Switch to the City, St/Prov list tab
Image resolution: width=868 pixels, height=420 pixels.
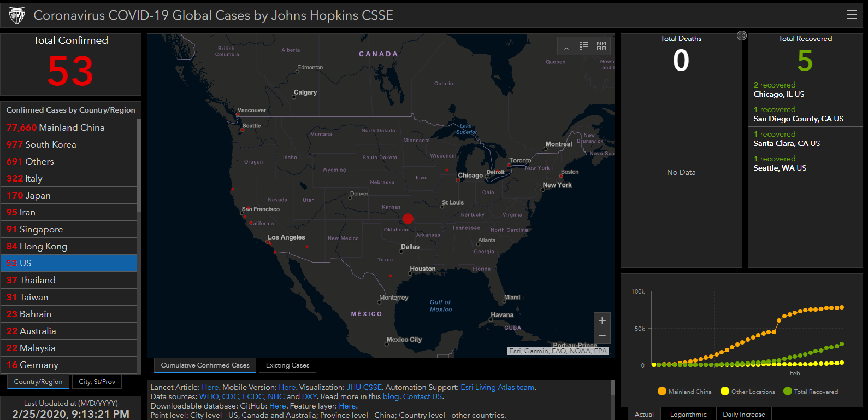[x=97, y=382]
